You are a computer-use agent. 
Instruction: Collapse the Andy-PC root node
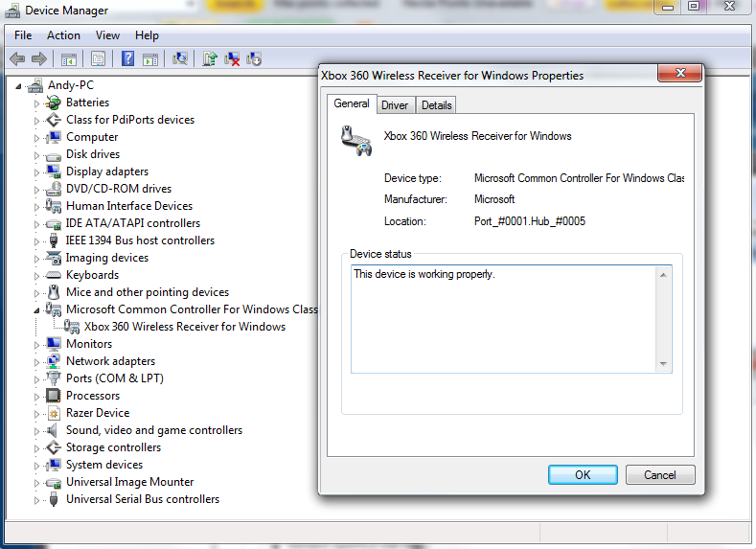pos(18,87)
